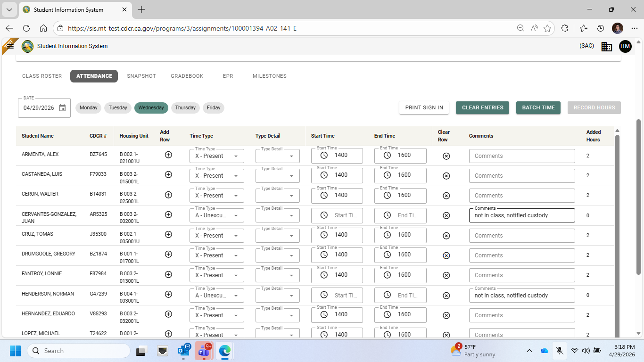Clear the row for CRUZ, TOMAS
644x362 pixels.
click(446, 236)
